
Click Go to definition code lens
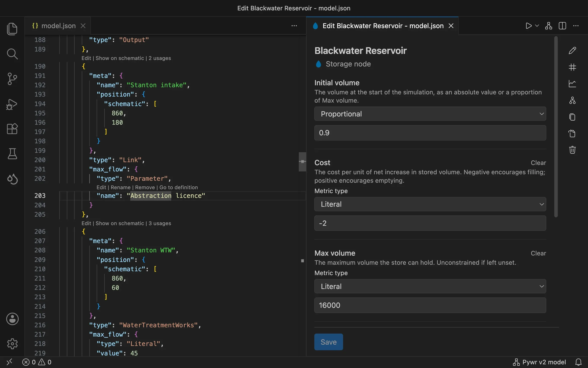coord(179,187)
